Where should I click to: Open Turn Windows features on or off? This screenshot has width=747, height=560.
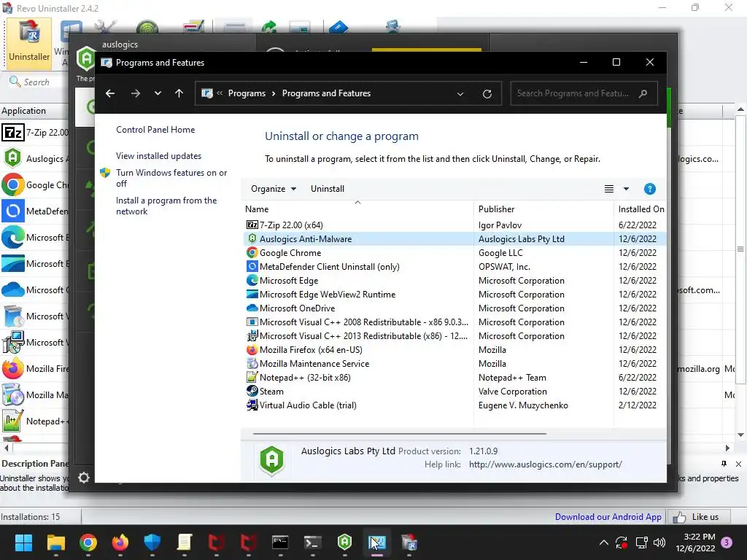coord(171,178)
